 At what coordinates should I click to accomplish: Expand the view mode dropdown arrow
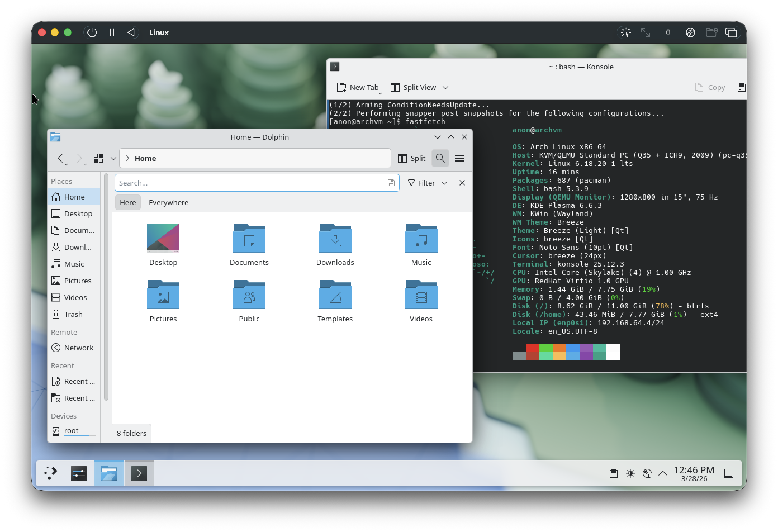click(x=113, y=158)
